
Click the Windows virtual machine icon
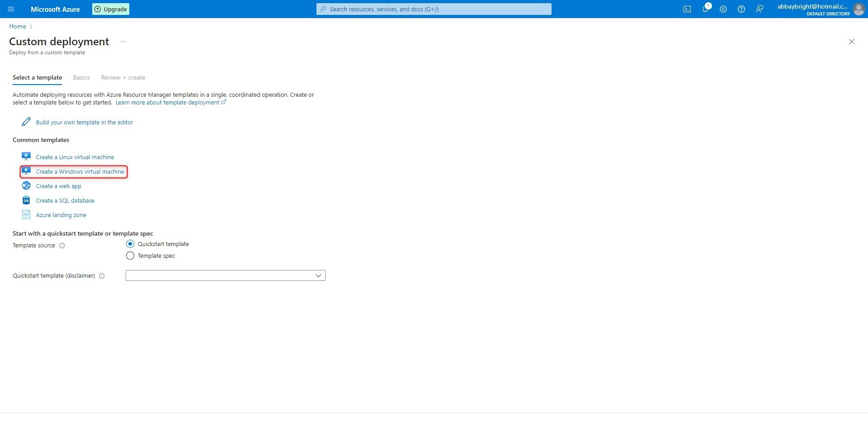coord(26,171)
